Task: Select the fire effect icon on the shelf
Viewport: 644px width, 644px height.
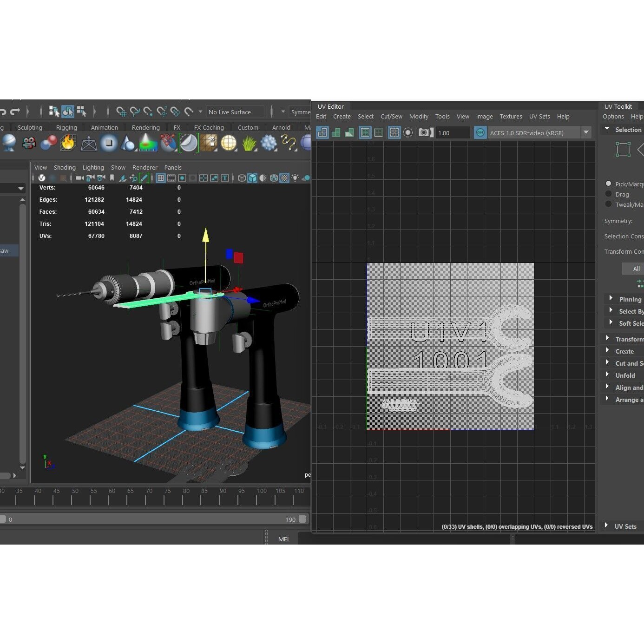Action: [68, 143]
